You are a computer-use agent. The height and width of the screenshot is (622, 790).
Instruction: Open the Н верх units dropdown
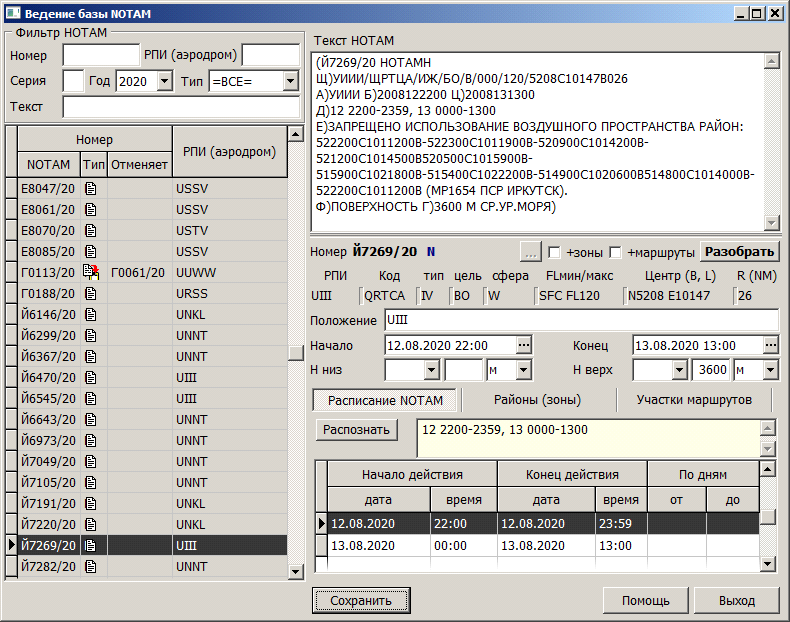(x=770, y=370)
